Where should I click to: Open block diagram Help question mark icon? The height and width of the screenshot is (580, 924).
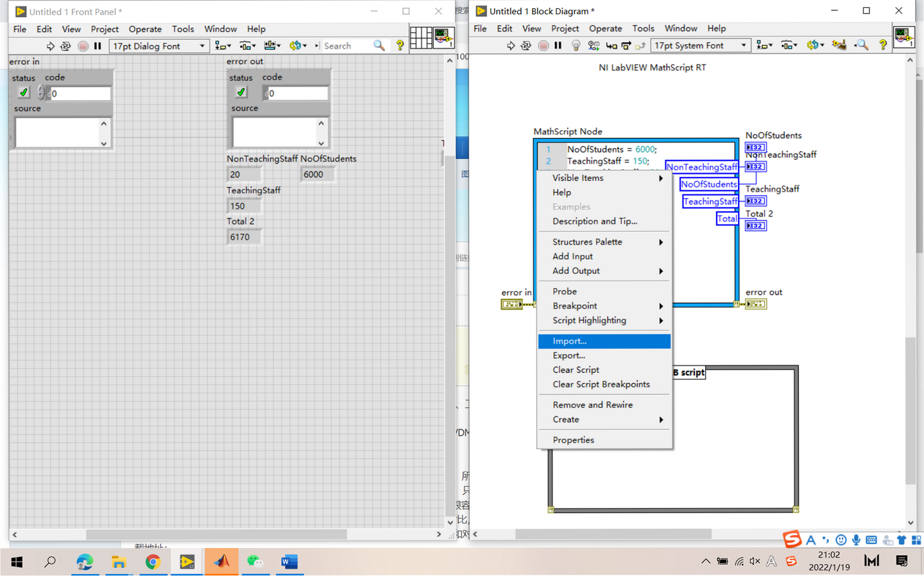click(883, 45)
